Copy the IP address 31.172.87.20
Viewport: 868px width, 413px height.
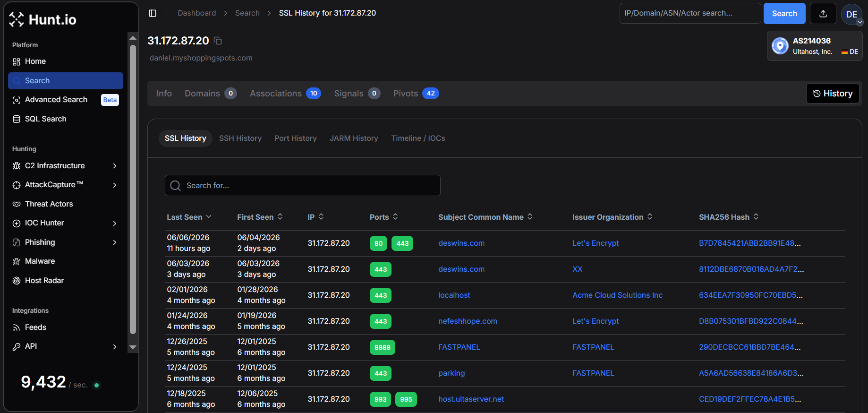pos(218,41)
